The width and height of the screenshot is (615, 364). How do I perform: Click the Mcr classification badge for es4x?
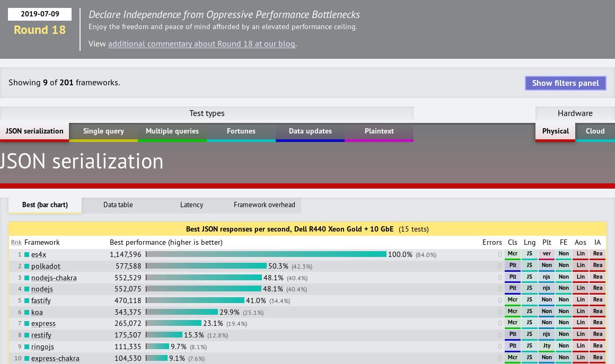pos(513,254)
